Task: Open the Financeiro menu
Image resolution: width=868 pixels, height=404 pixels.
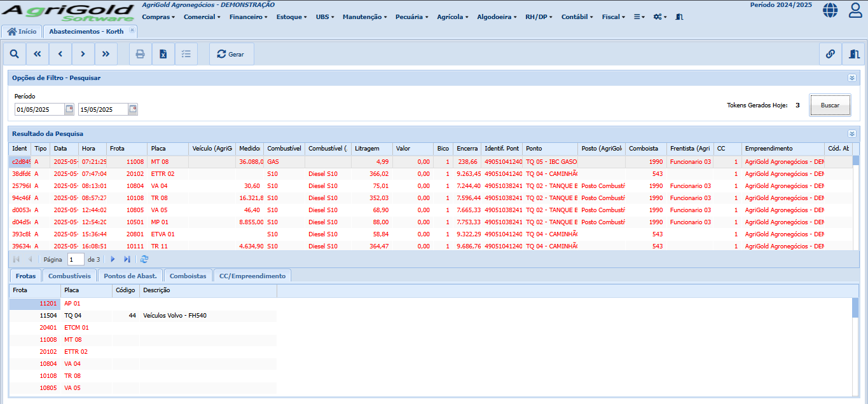Action: click(x=248, y=17)
